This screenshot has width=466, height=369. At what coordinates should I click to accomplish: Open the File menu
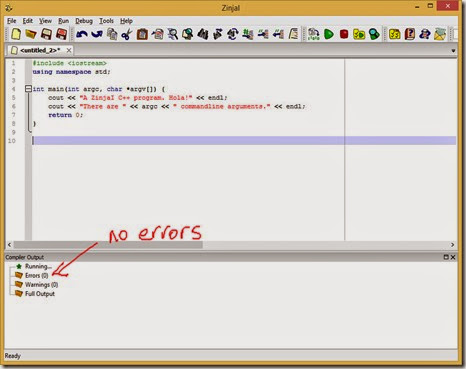pos(12,21)
